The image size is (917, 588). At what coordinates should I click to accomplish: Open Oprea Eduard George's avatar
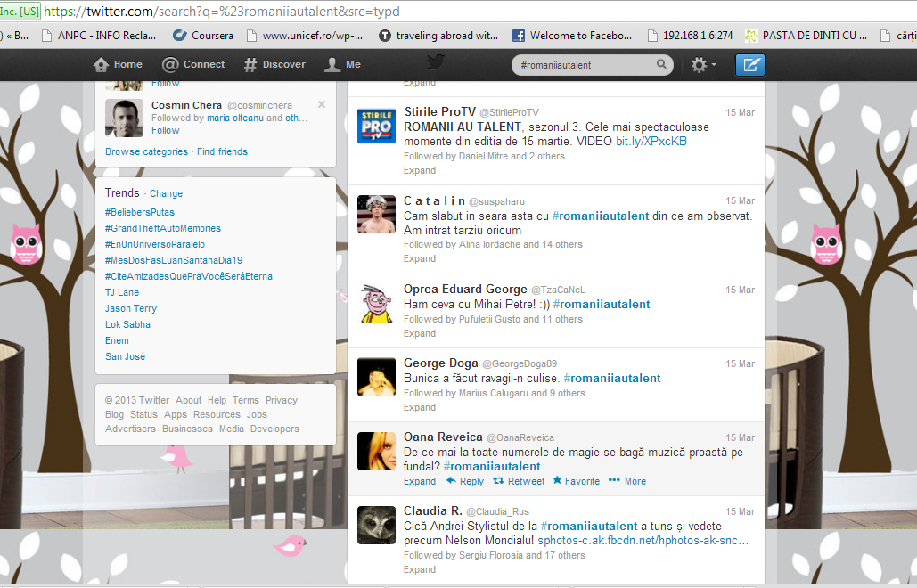coord(376,303)
